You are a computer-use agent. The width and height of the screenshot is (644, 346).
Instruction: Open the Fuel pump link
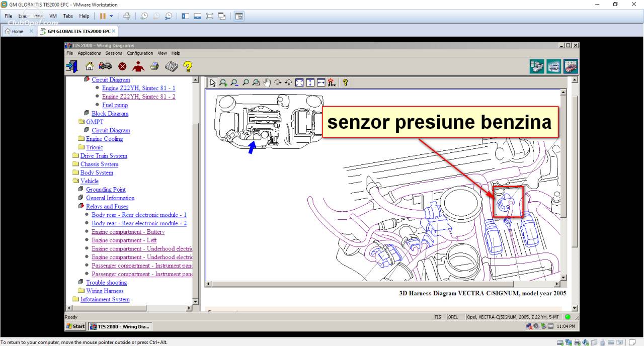pos(115,105)
